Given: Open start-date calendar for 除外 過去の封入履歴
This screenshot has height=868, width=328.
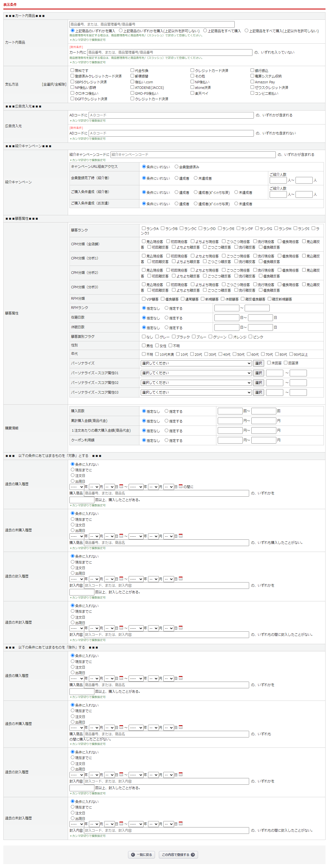Looking at the screenshot, I should pos(121,774).
